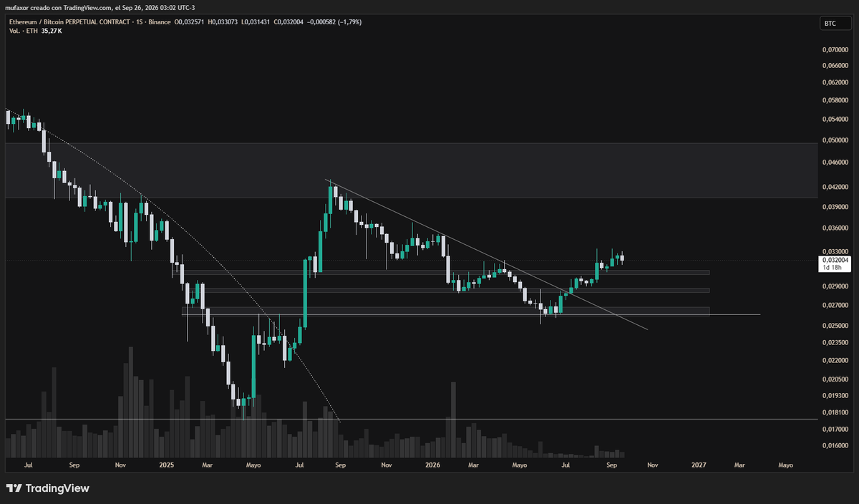Click the low value L0,031431
Image resolution: width=859 pixels, height=504 pixels.
click(x=254, y=22)
